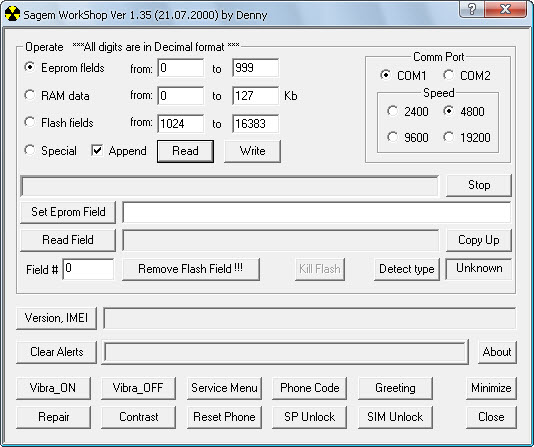Click the Eeprom fields 'from' input
The width and height of the screenshot is (534, 447).
[x=181, y=68]
